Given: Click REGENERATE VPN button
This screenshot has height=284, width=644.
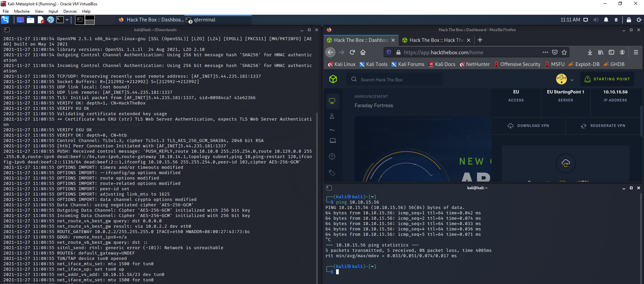Looking at the screenshot, I should click(x=603, y=126).
